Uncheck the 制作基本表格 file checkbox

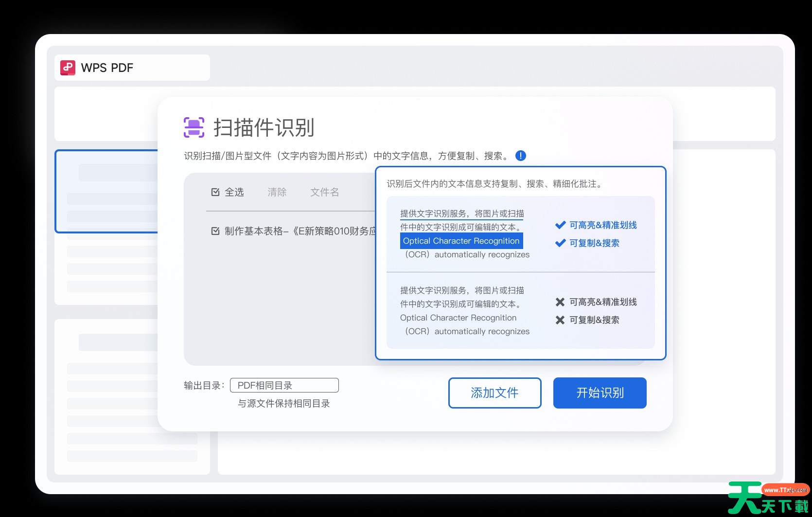[x=215, y=231]
